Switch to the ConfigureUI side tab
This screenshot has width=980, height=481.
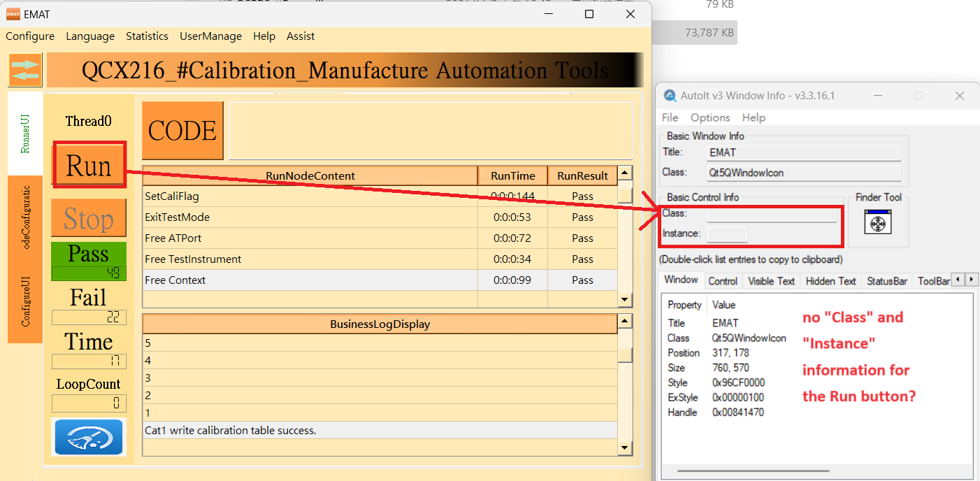pos(25,302)
